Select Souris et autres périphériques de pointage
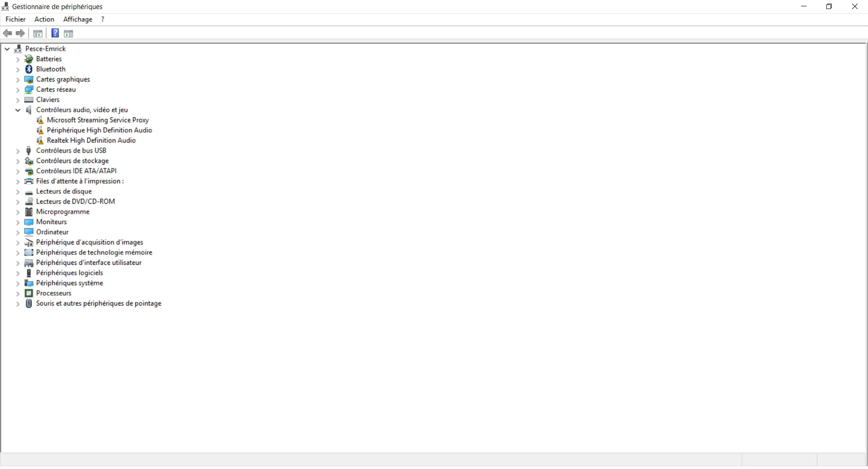The height and width of the screenshot is (469, 868). point(99,303)
